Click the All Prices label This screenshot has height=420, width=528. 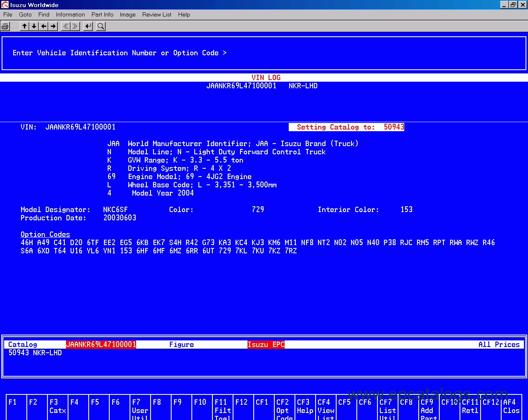pyautogui.click(x=499, y=344)
